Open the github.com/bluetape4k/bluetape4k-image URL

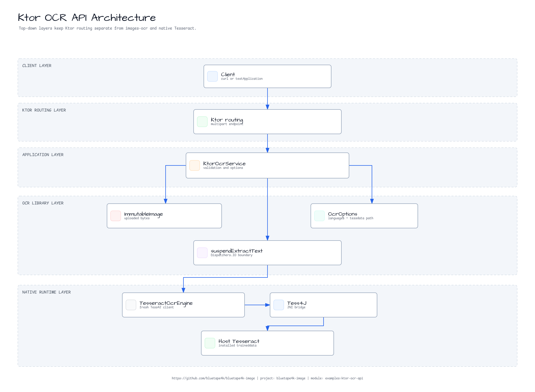tap(213, 378)
